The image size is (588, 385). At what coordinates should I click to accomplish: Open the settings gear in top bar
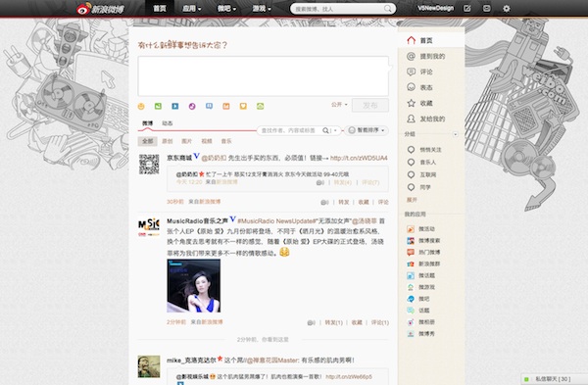507,8
